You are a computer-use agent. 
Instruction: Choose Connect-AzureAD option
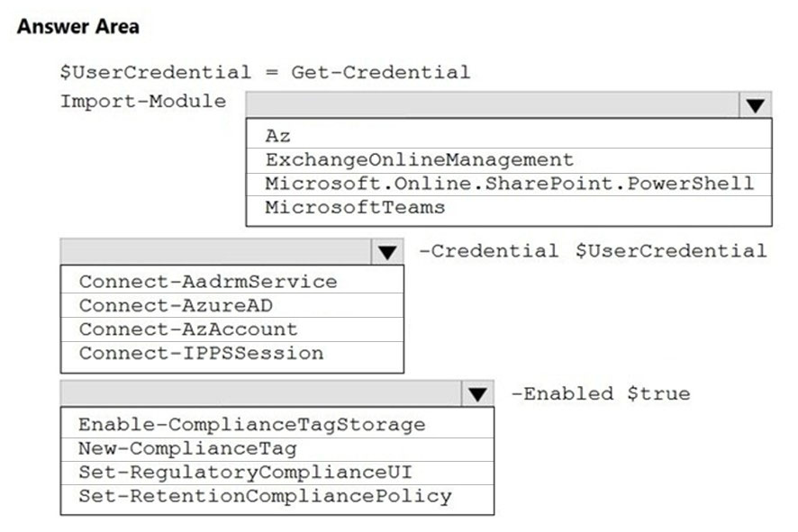pyautogui.click(x=232, y=305)
